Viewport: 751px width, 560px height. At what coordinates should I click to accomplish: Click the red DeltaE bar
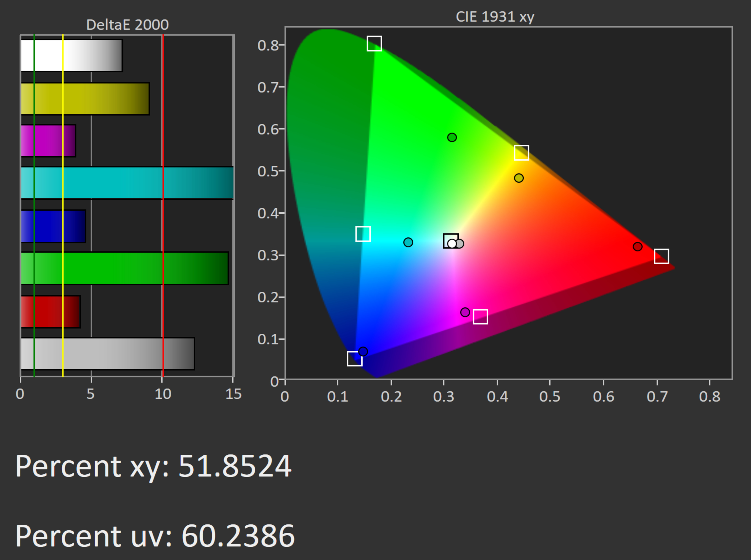coord(50,311)
